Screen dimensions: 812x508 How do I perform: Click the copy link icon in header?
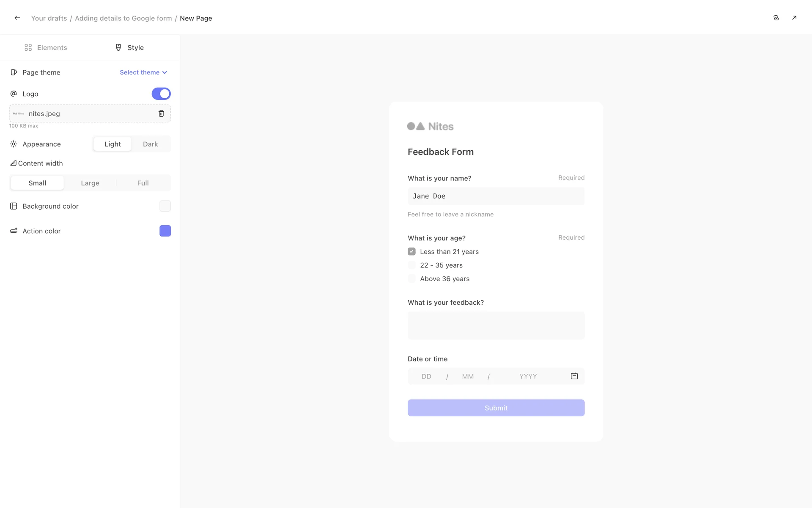coord(776,18)
